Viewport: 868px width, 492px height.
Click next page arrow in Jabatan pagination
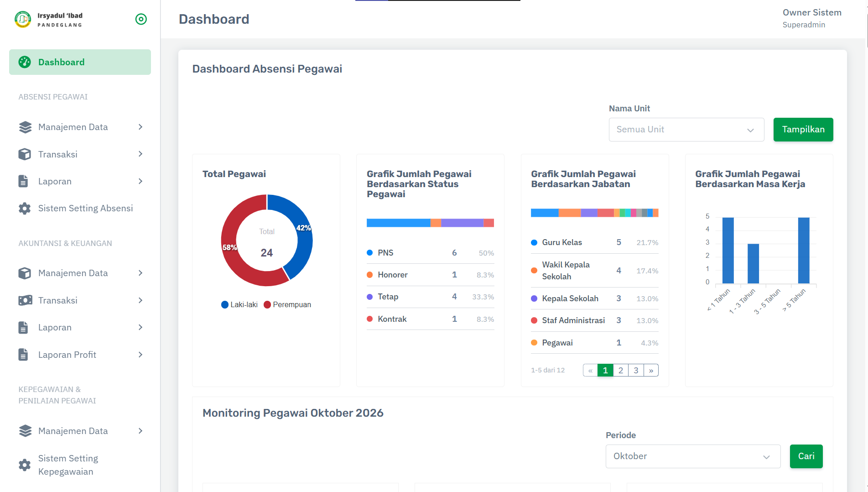[x=651, y=370]
